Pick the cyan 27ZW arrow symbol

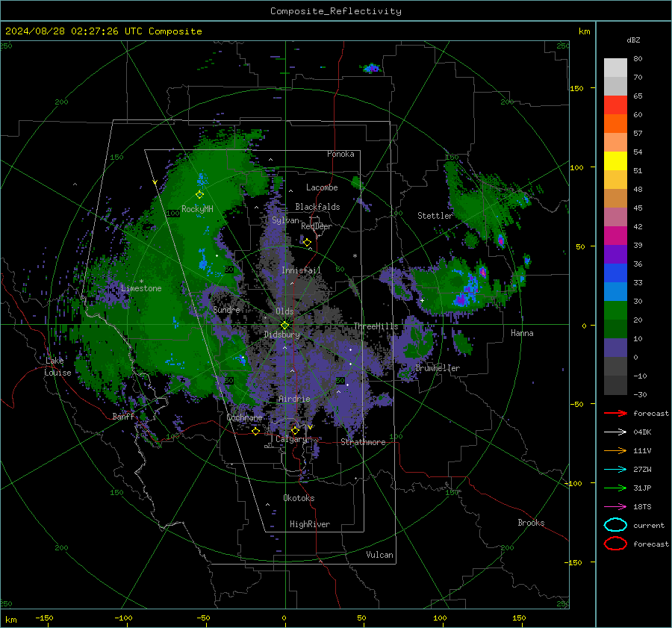[x=615, y=470]
